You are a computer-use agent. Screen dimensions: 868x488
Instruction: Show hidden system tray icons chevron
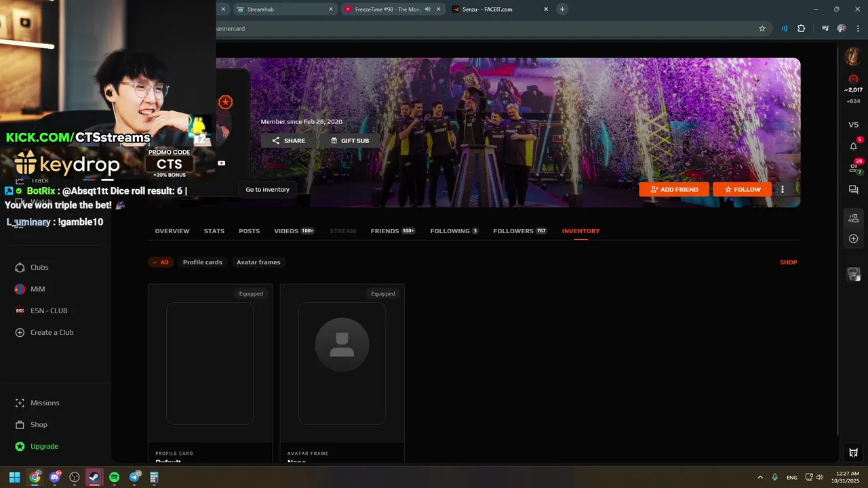pos(760,477)
